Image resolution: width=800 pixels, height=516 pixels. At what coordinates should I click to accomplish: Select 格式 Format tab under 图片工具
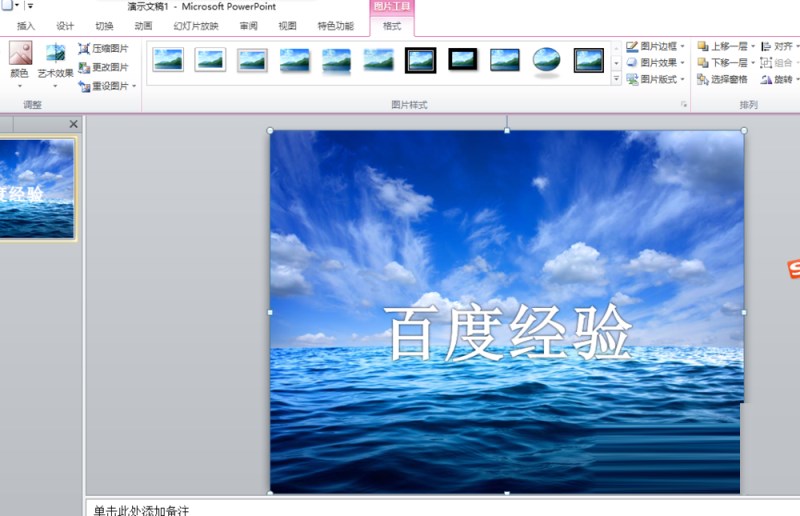click(x=392, y=26)
